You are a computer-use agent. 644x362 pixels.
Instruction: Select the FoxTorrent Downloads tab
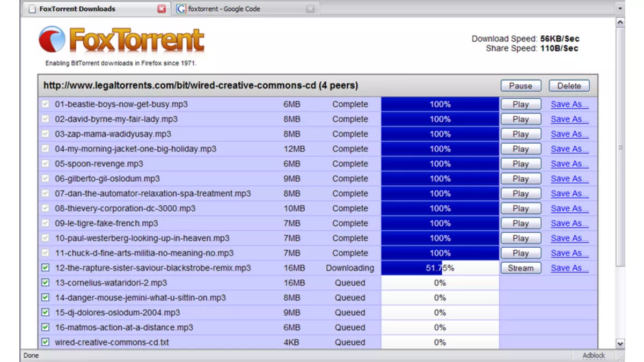pos(80,9)
